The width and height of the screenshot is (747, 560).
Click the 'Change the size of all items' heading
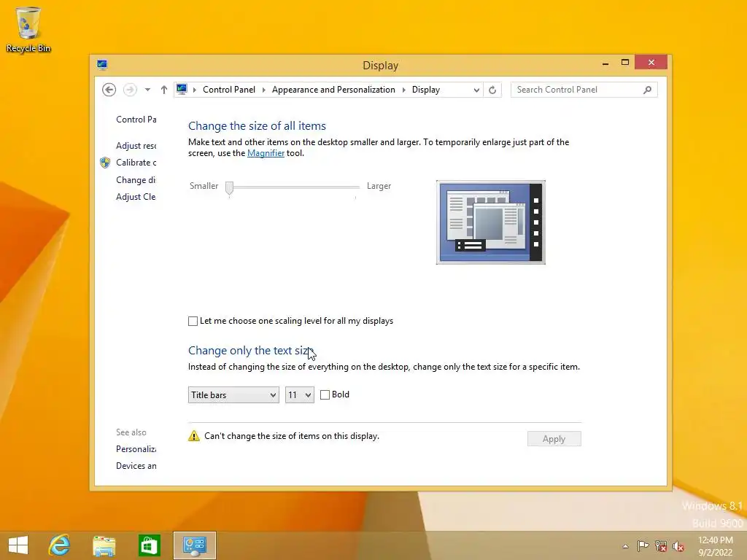click(x=257, y=125)
